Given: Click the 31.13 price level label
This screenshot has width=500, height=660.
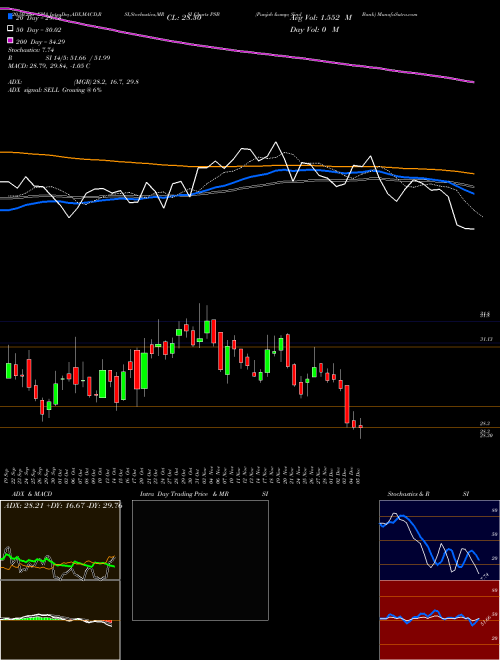Looking at the screenshot, I should [x=485, y=339].
